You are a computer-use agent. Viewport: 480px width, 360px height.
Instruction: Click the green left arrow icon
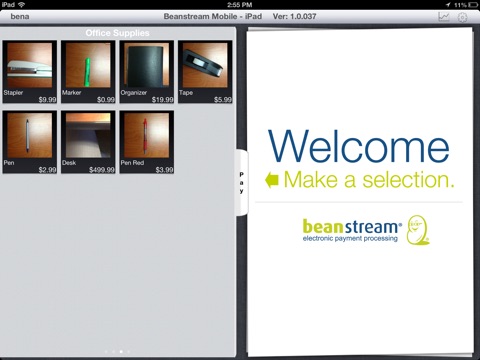click(x=272, y=180)
